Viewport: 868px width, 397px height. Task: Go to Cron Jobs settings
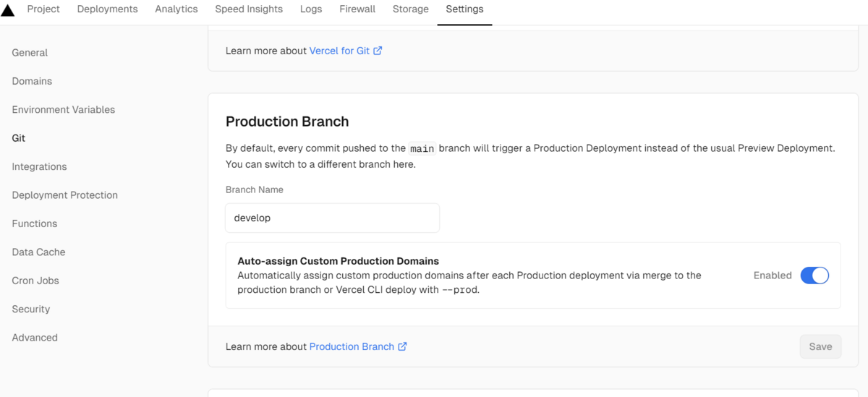coord(35,281)
